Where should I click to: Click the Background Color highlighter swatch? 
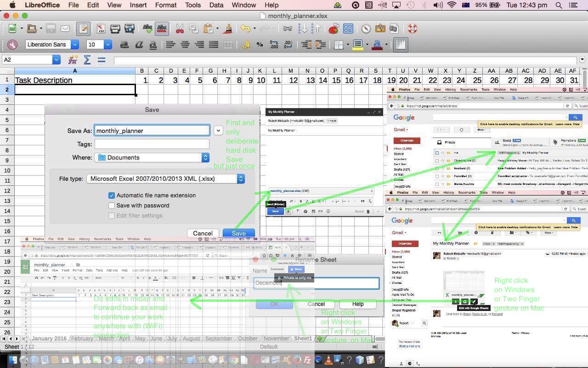pos(358,45)
